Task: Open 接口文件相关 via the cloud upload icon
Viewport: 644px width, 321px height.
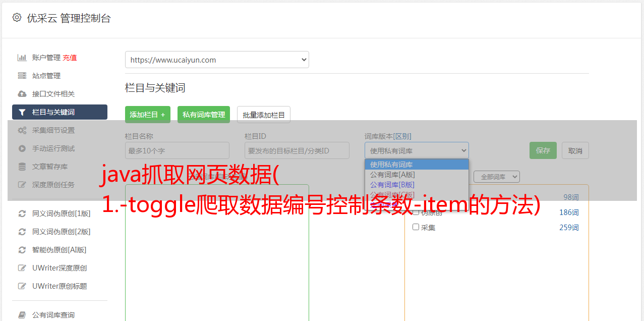Action: point(22,94)
